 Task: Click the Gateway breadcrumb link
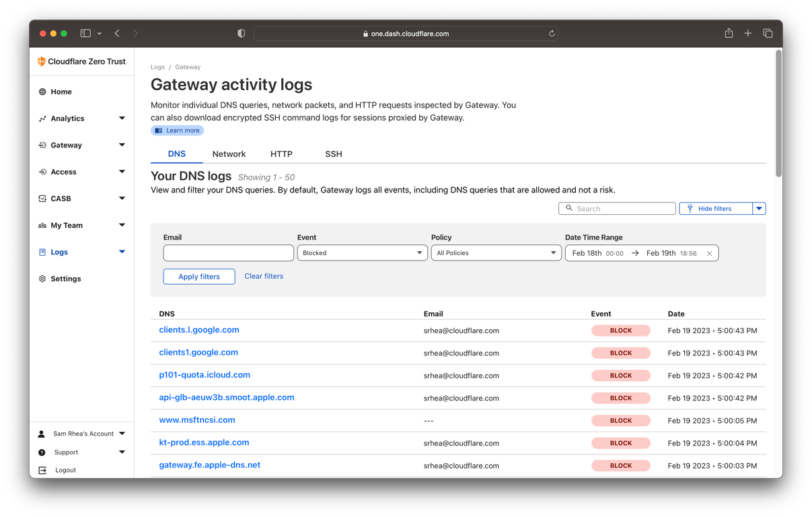[188, 67]
